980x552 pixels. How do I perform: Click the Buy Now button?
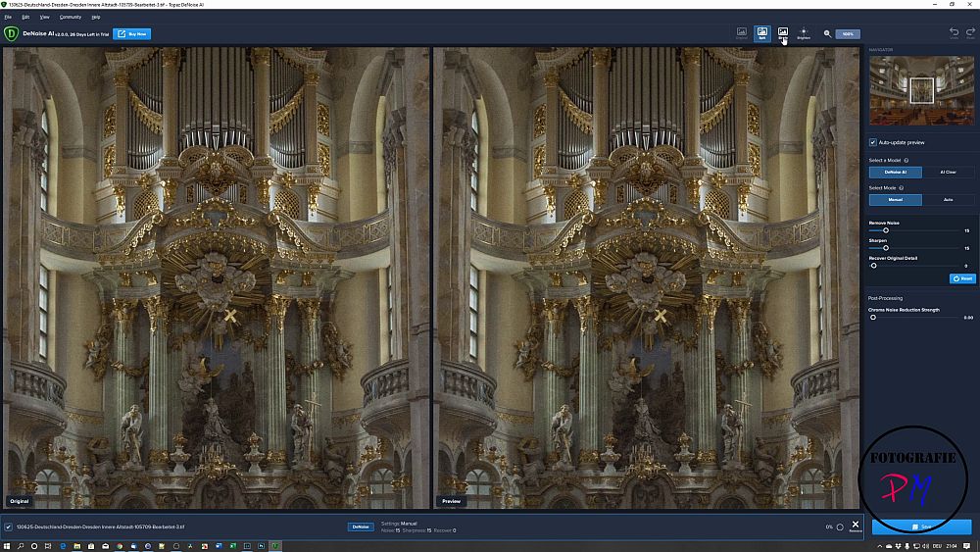click(x=132, y=33)
